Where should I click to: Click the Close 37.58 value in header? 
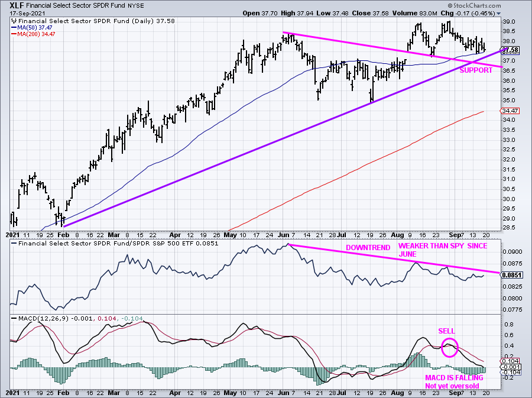click(370, 13)
